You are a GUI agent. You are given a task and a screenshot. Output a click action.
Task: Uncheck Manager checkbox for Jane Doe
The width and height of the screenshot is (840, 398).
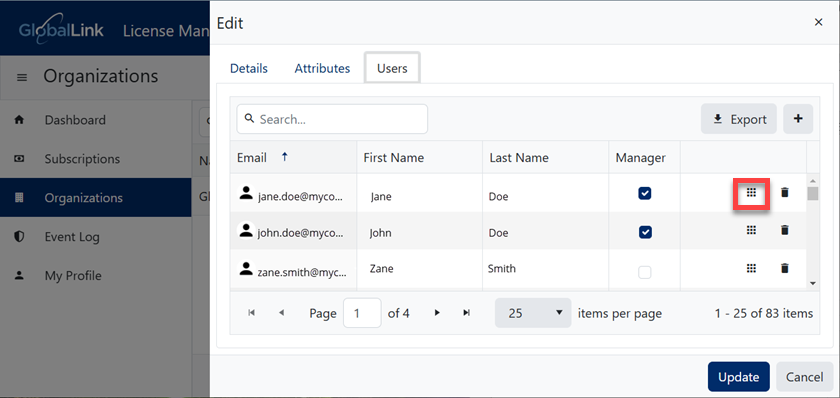click(x=645, y=193)
